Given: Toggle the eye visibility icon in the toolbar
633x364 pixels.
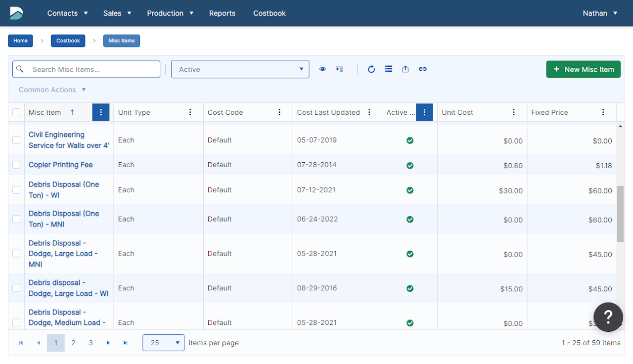Looking at the screenshot, I should click(322, 69).
